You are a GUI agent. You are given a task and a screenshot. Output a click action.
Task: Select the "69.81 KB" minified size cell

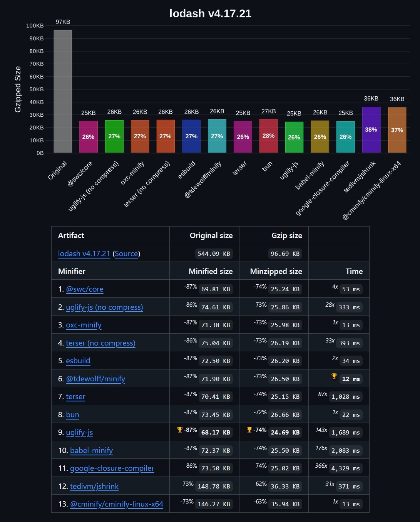coord(216,289)
